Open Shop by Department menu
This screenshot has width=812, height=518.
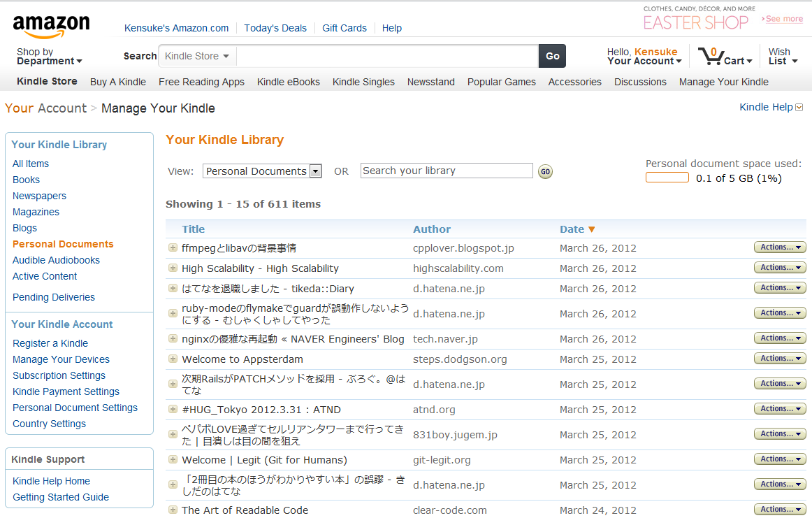[x=49, y=57]
